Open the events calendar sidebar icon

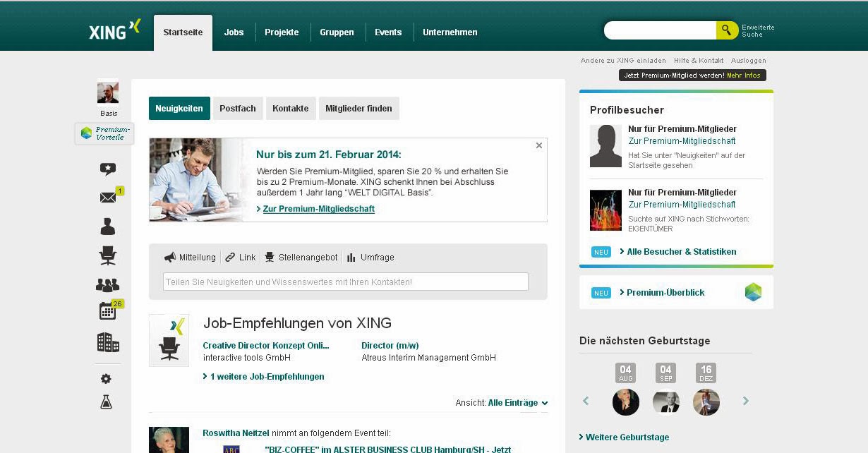tap(108, 311)
